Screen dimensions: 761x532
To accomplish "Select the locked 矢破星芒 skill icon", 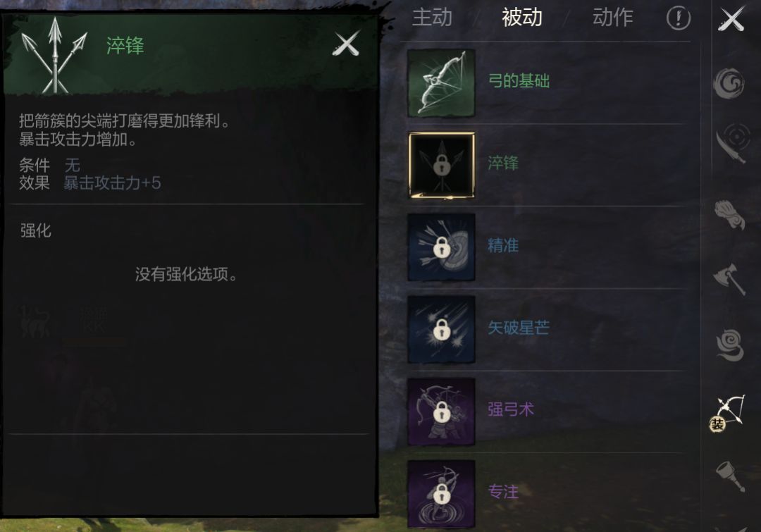I will tap(441, 330).
